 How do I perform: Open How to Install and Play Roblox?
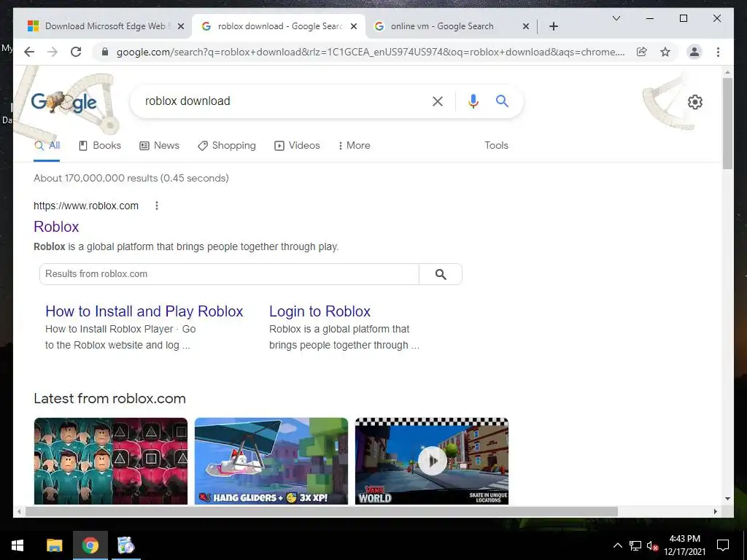pos(144,311)
